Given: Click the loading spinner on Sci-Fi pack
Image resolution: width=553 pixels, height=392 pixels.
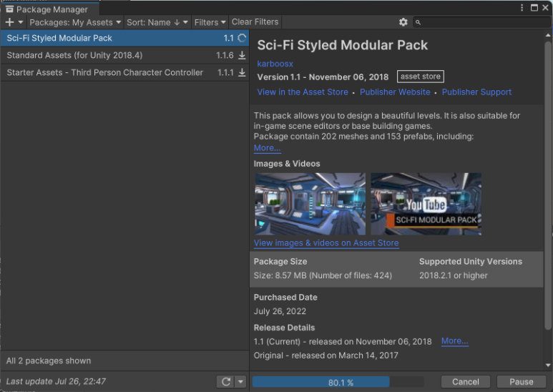Looking at the screenshot, I should (x=242, y=38).
